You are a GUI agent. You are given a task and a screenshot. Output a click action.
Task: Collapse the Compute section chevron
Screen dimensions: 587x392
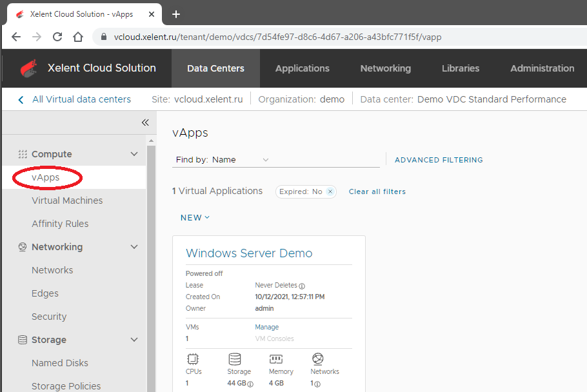134,154
